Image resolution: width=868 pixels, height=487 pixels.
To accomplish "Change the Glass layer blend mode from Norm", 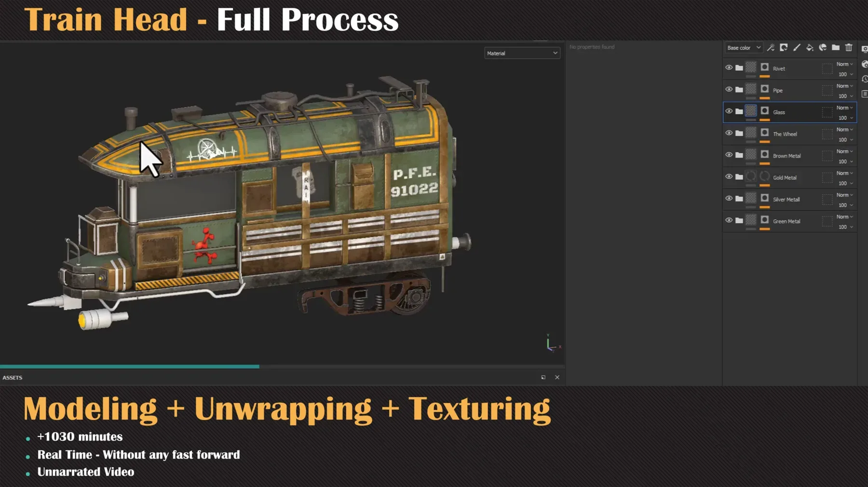I will [x=843, y=107].
